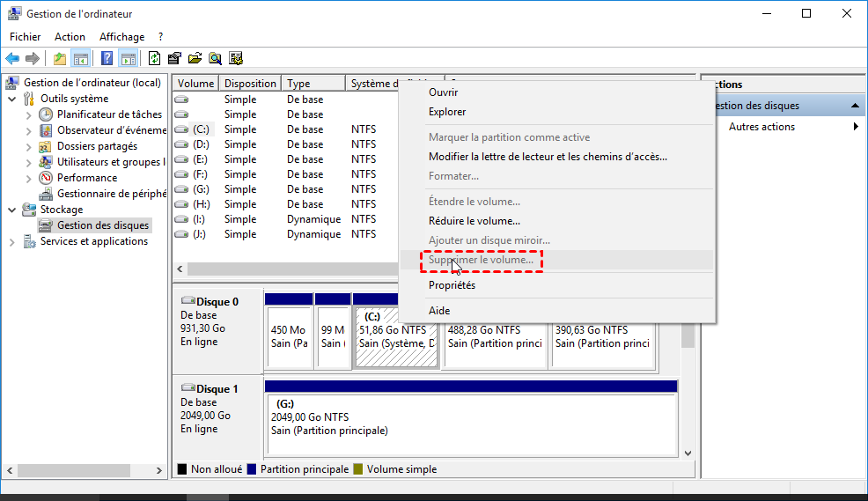Click tree pane scrollbar right arrow
868x501 pixels.
pos(158,470)
